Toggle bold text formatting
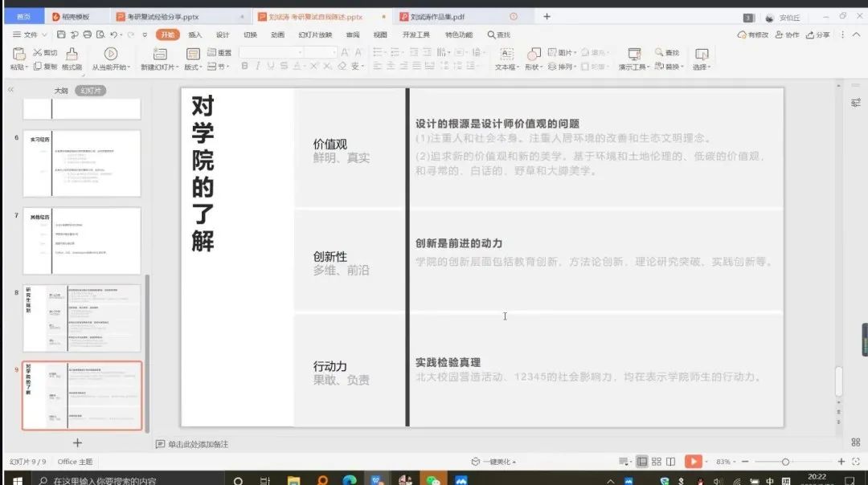 (245, 67)
